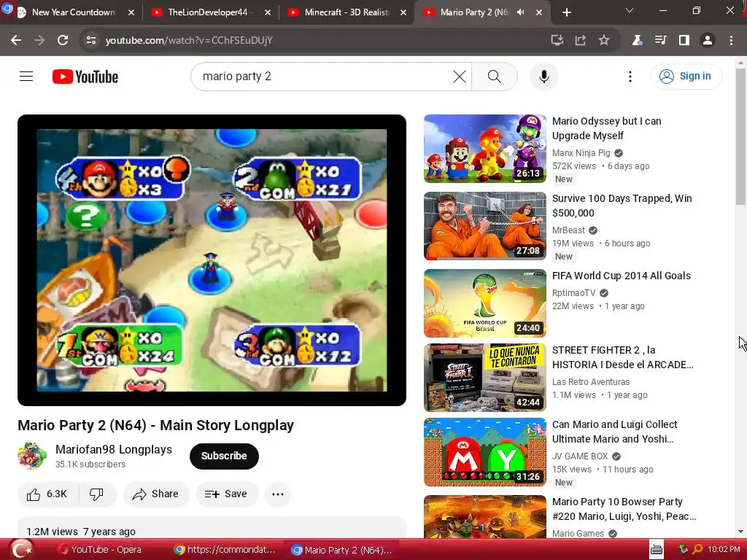Open more actions ellipsis under video
747x560 pixels.
click(278, 494)
